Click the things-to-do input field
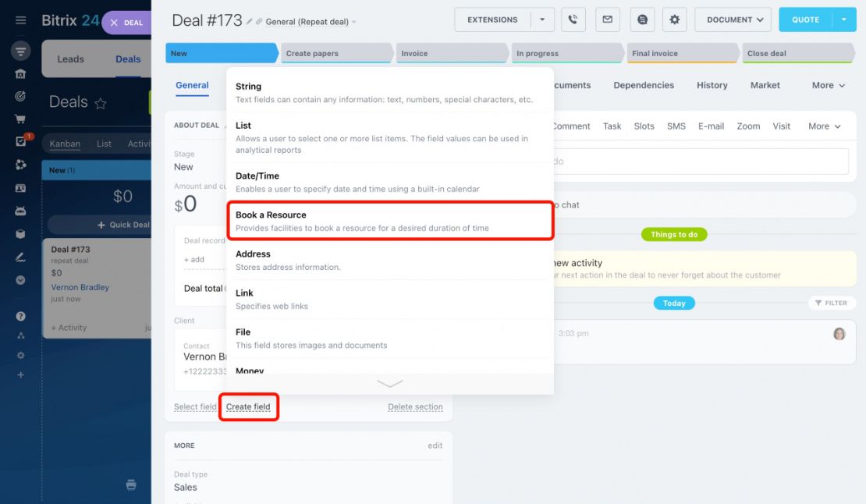The image size is (866, 504). [701, 161]
